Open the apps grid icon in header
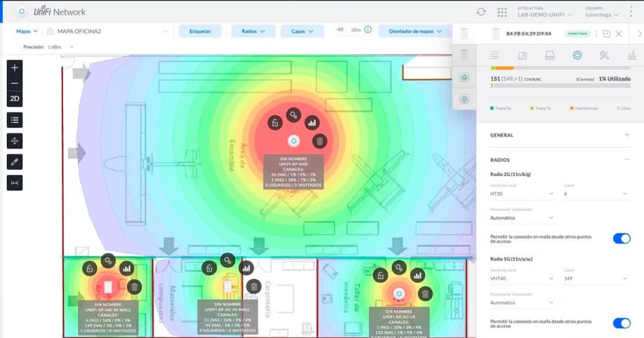644x338 pixels. point(502,12)
